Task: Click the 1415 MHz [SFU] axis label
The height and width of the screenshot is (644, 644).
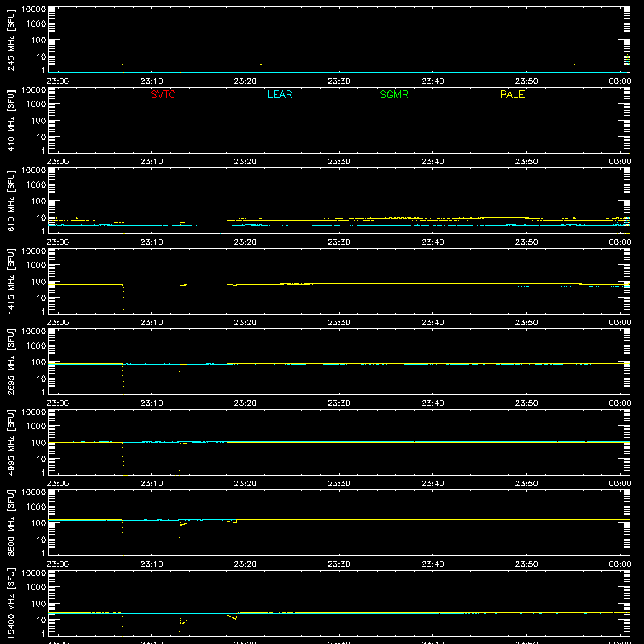Action: tap(10, 281)
